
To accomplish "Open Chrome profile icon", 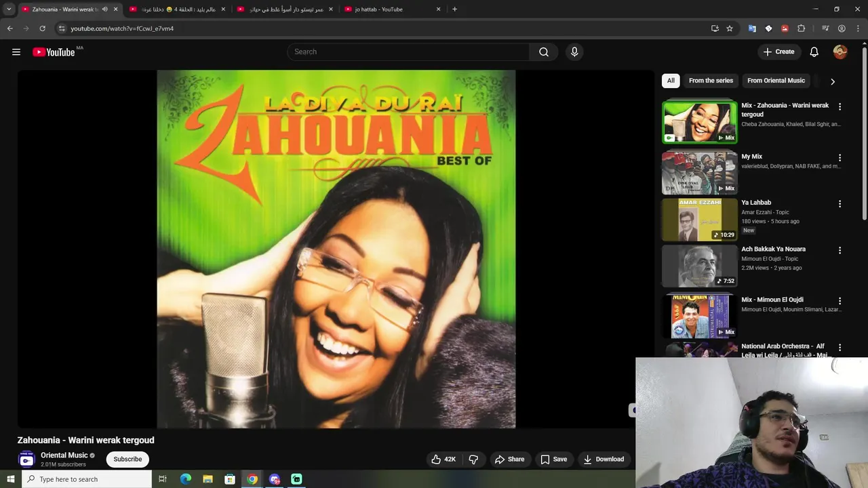I will click(x=842, y=28).
